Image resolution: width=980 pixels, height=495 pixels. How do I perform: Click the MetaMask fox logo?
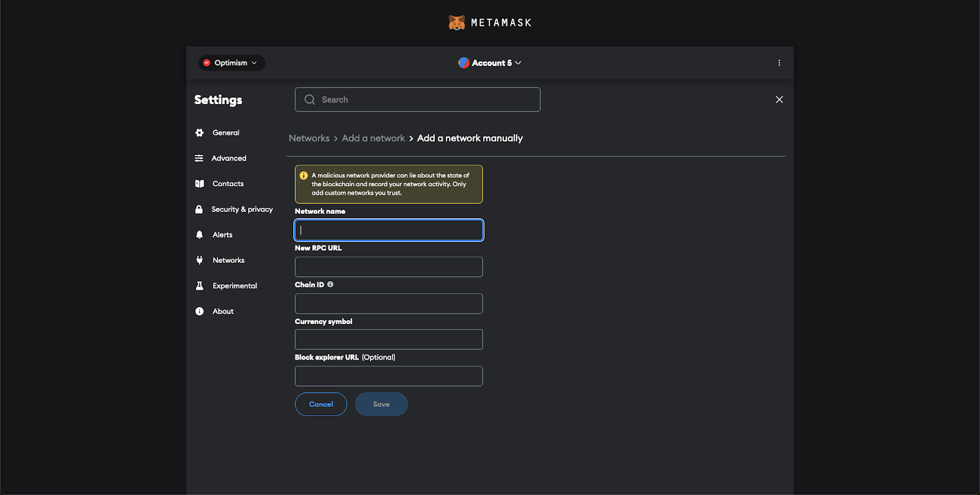pyautogui.click(x=456, y=23)
